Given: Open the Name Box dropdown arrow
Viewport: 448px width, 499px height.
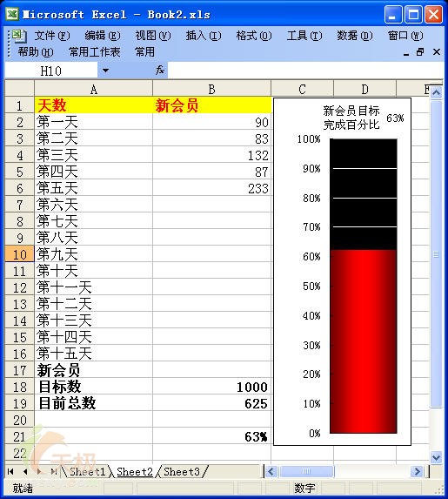Looking at the screenshot, I should pos(105,71).
